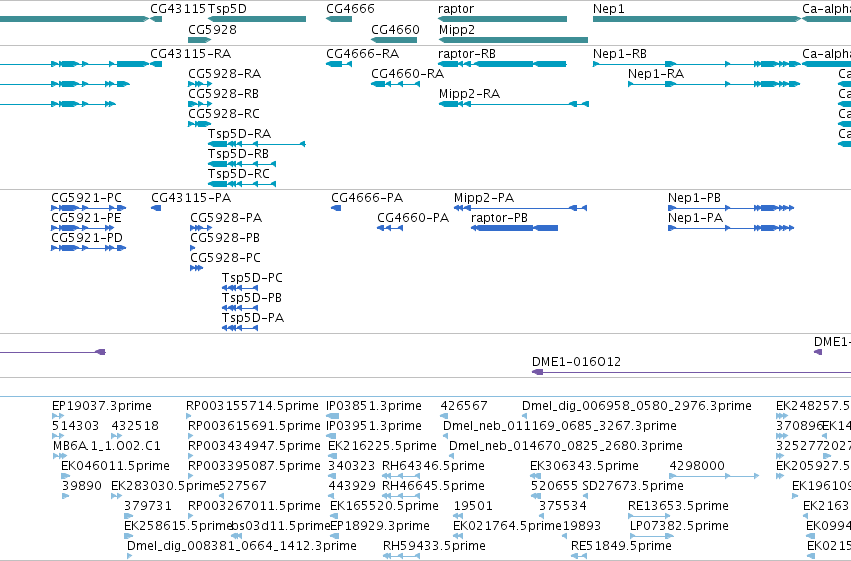
Task: Select protein Tsp5D-PB
Action: coord(240,308)
